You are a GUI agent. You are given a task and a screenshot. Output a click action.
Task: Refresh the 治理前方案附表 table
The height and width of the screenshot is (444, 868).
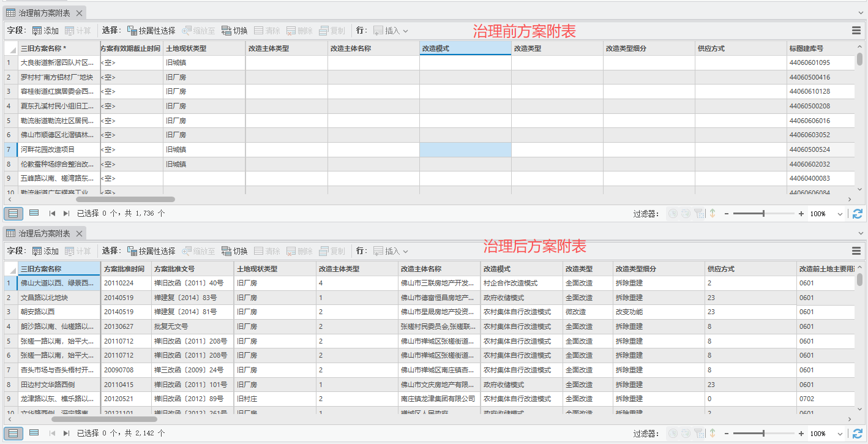(x=858, y=214)
